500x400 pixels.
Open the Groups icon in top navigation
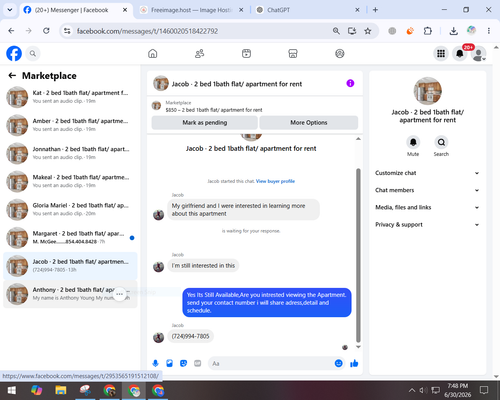click(x=340, y=53)
